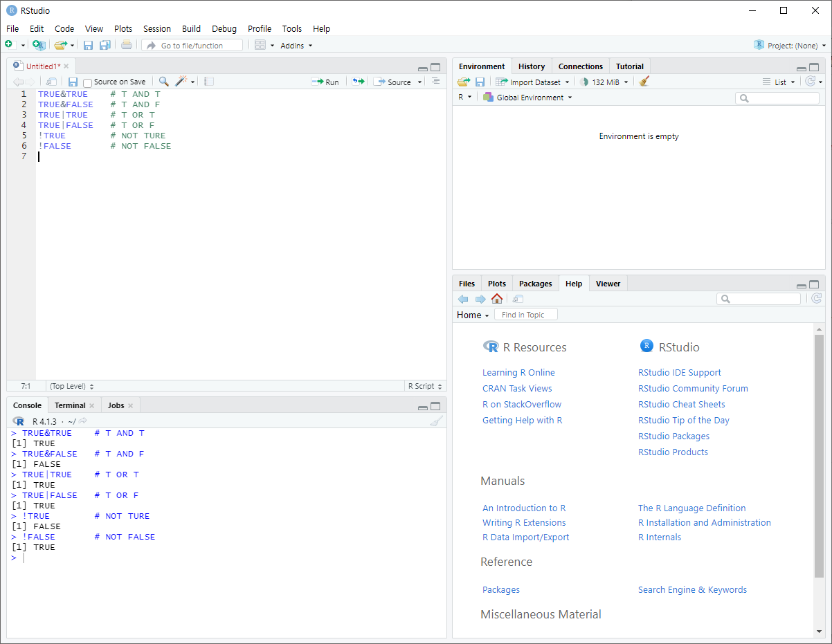Open the R Script file type selector
The image size is (832, 644).
point(425,386)
